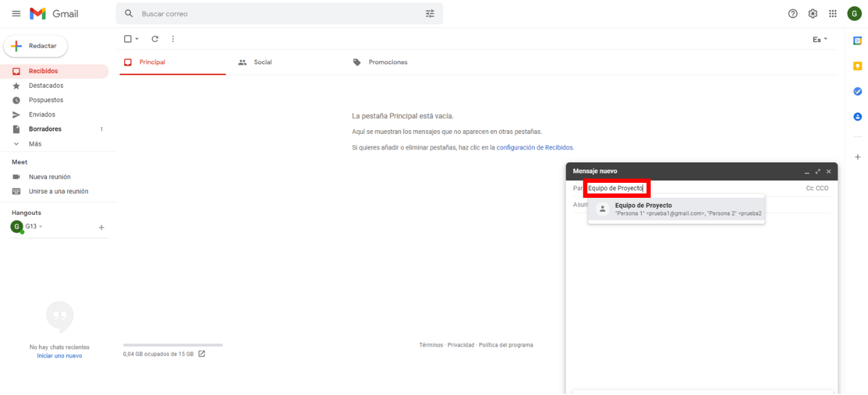Image resolution: width=868 pixels, height=395 pixels.
Task: Open Google Keep side panel icon
Action: (x=858, y=66)
